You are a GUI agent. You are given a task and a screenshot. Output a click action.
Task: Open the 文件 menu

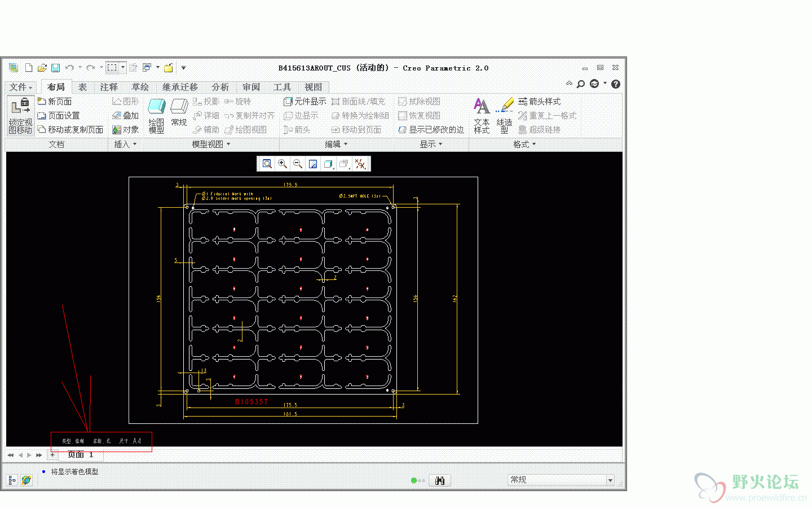[x=20, y=87]
